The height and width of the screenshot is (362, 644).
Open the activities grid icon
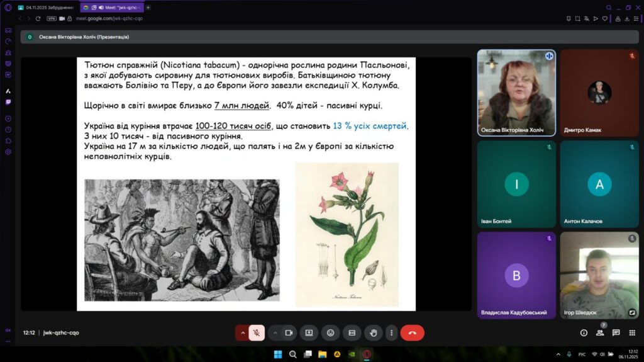631,332
